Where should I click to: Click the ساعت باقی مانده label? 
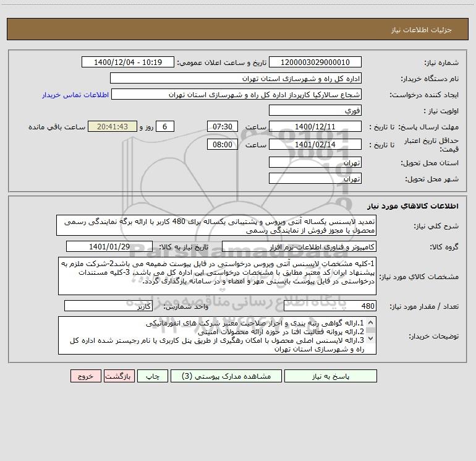point(57,127)
